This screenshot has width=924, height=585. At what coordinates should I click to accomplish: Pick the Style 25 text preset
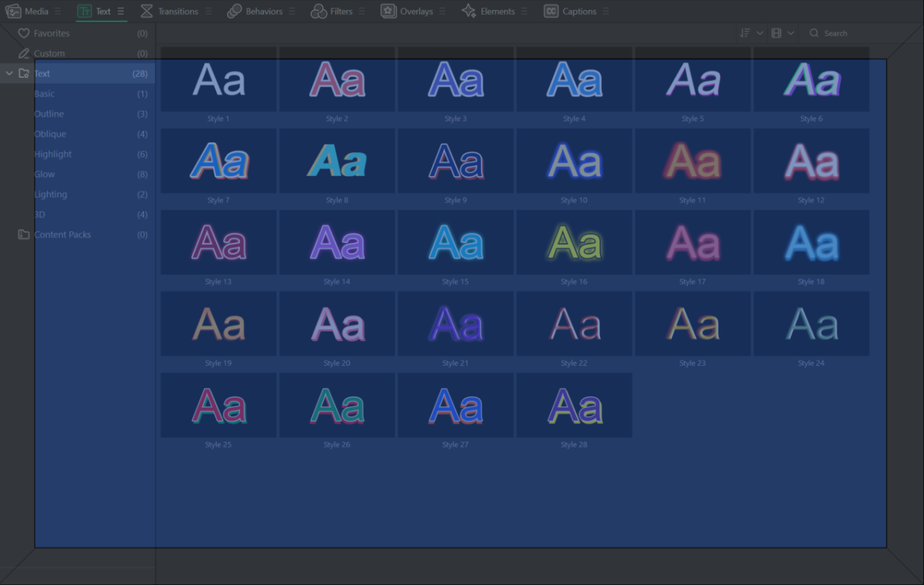pos(218,406)
